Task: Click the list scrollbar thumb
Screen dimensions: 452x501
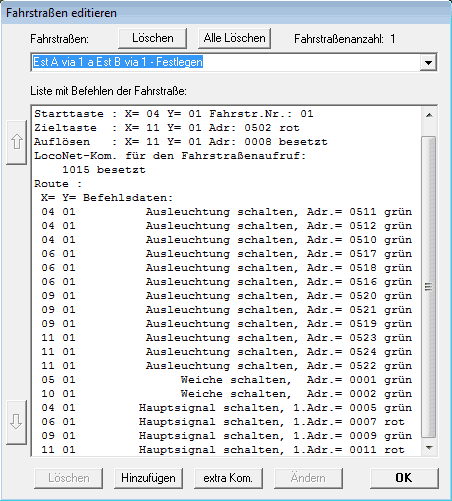Action: point(429,287)
